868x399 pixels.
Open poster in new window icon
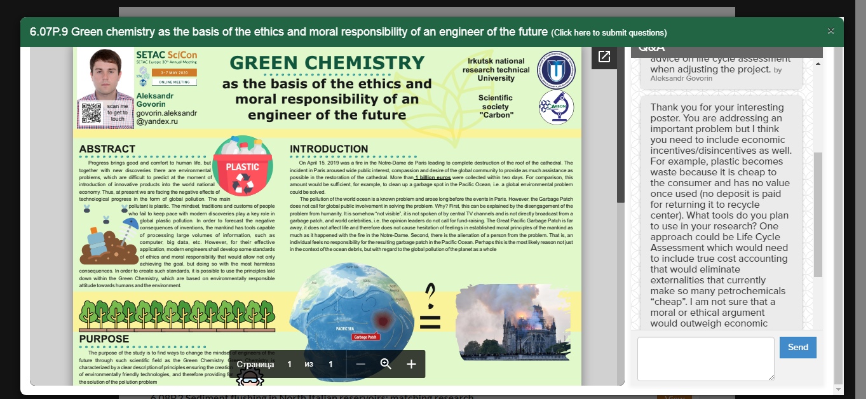click(604, 57)
